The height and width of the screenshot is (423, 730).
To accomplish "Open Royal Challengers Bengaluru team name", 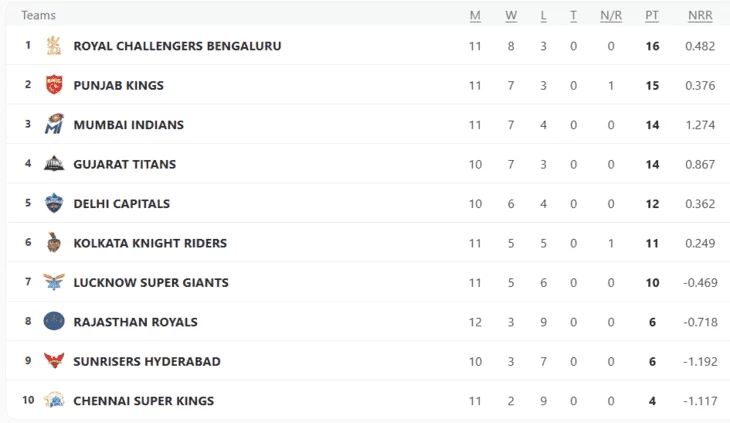I will pyautogui.click(x=177, y=46).
